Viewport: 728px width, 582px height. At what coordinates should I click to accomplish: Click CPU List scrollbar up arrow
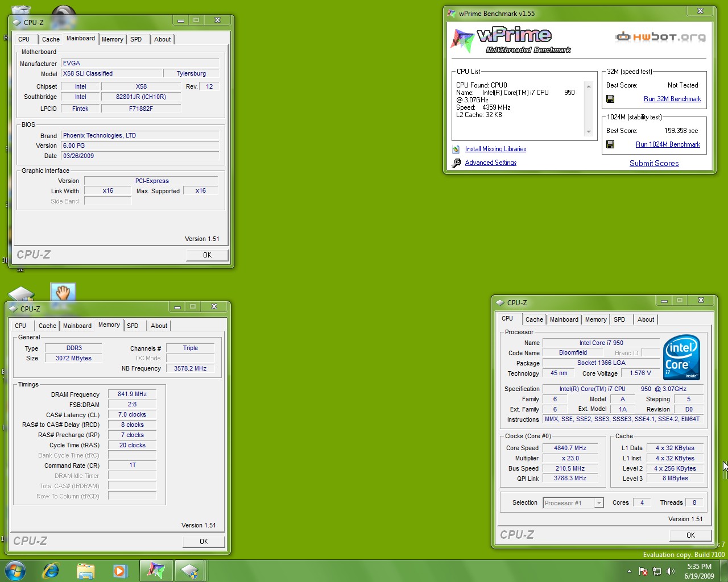589,86
